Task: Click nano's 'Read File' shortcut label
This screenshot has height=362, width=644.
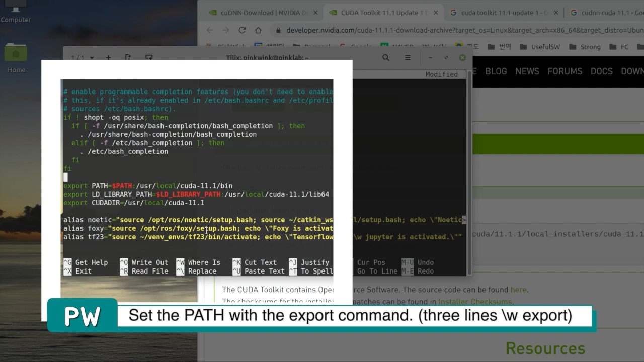Action: point(150,271)
